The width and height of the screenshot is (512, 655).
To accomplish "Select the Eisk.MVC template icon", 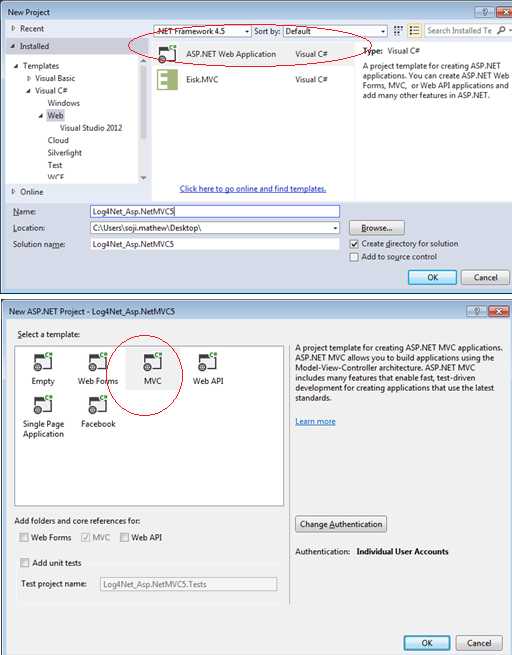I will pyautogui.click(x=167, y=79).
